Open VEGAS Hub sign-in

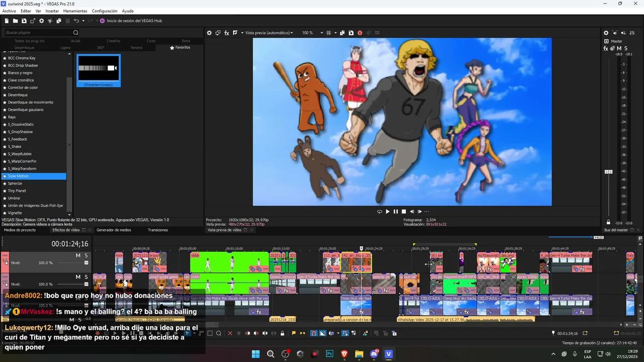click(x=130, y=21)
